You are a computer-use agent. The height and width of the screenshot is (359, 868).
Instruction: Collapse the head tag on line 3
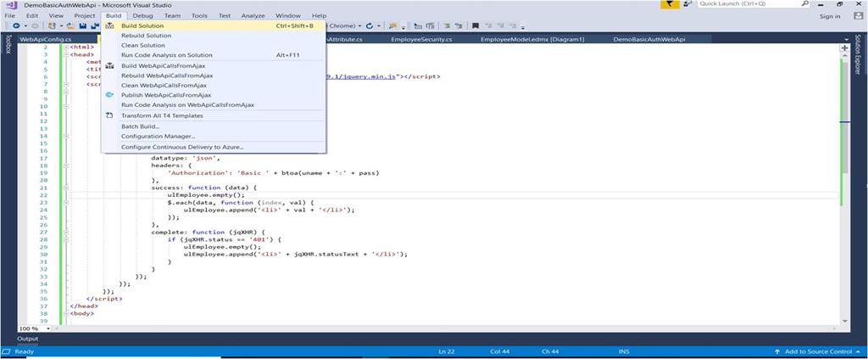65,55
